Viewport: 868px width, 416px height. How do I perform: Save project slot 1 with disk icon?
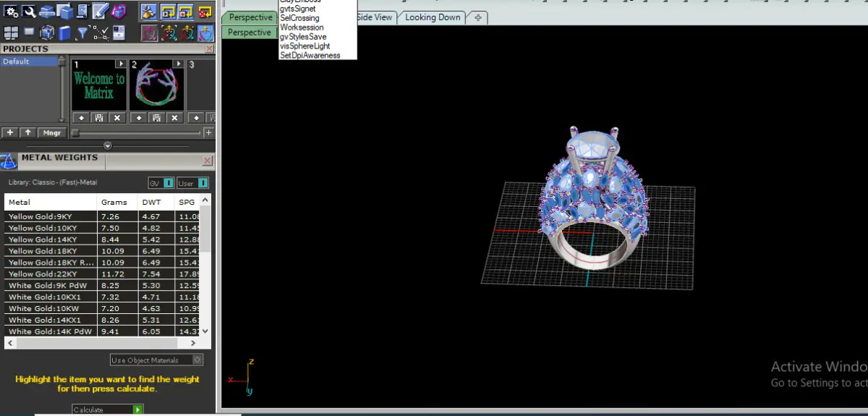[x=99, y=117]
